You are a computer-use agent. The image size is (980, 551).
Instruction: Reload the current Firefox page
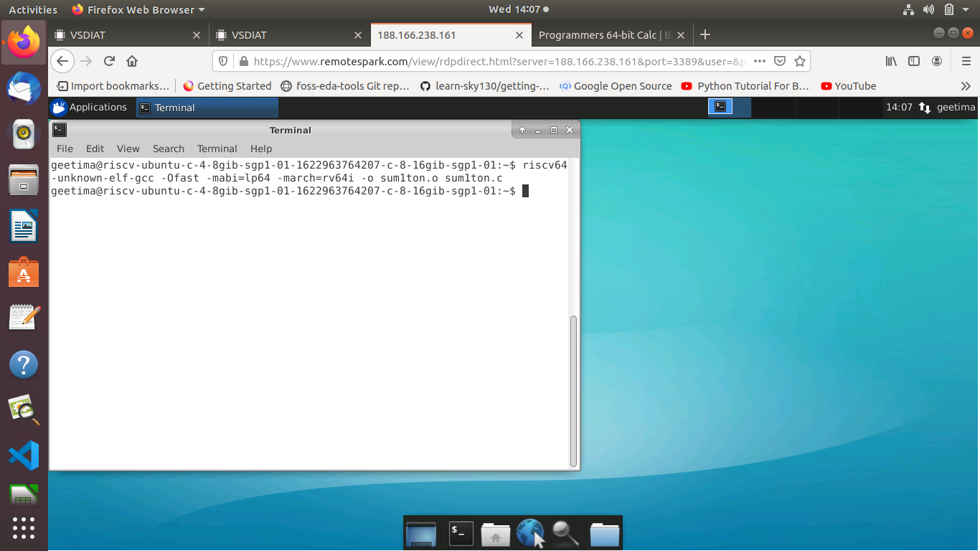109,62
